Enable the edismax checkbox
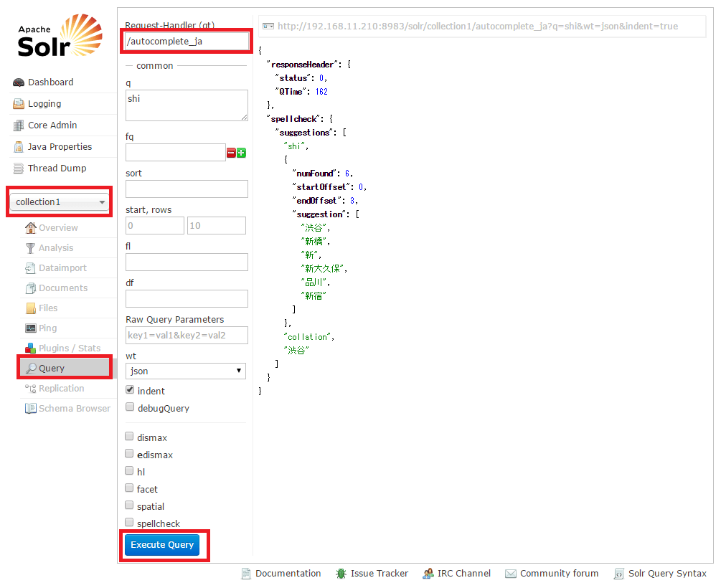 click(129, 454)
